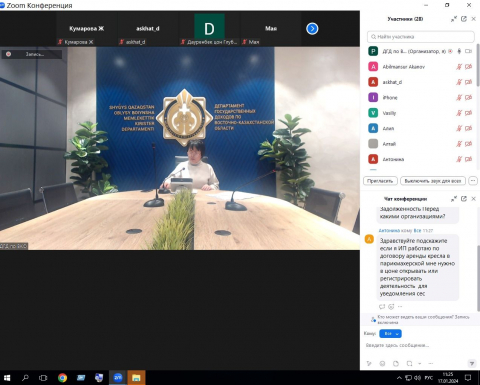The height and width of the screenshot is (385, 480).
Task: Open emoji picker in chat toolbar
Action: (x=382, y=363)
